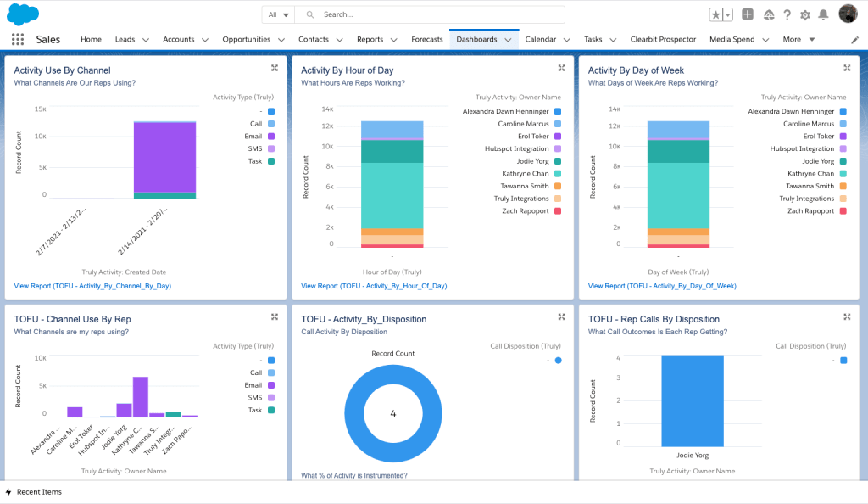Viewport: 868px width, 504px height.
Task: Open Salesforce Setup gear
Action: coord(806,14)
